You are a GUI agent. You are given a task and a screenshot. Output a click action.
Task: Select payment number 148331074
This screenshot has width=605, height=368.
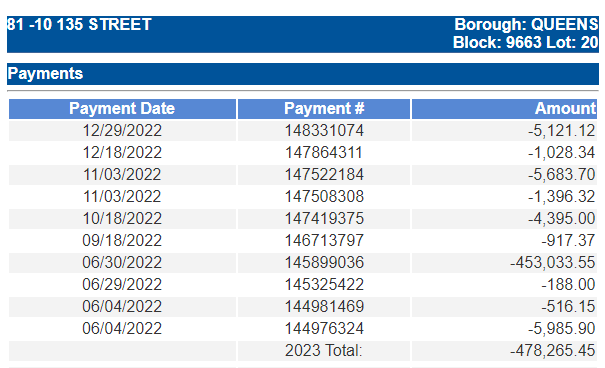324,130
